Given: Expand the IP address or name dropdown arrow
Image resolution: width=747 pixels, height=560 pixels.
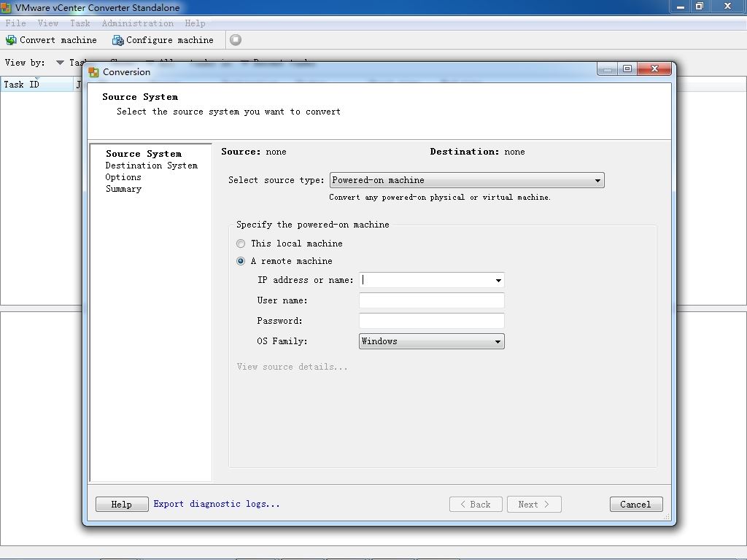Looking at the screenshot, I should click(498, 280).
